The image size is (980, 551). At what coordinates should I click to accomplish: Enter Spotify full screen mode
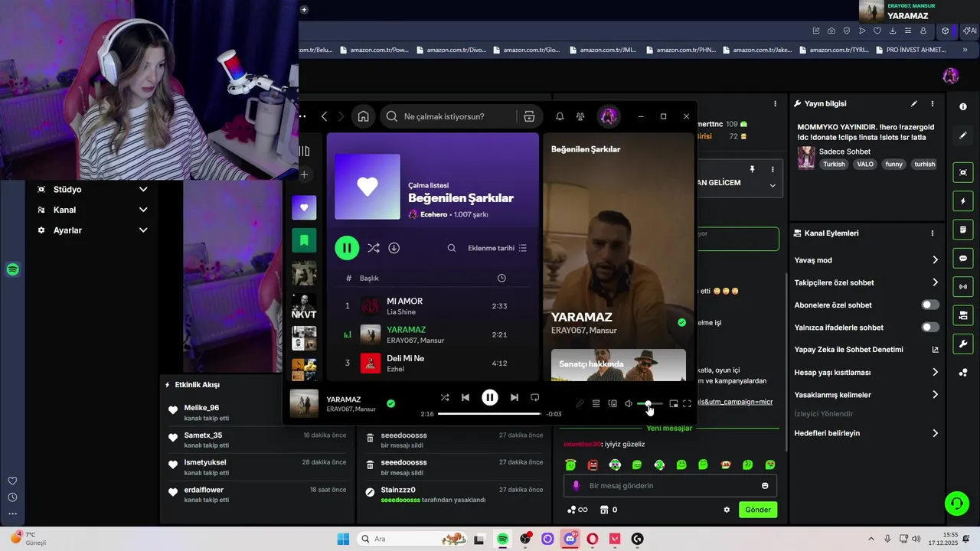coord(687,403)
